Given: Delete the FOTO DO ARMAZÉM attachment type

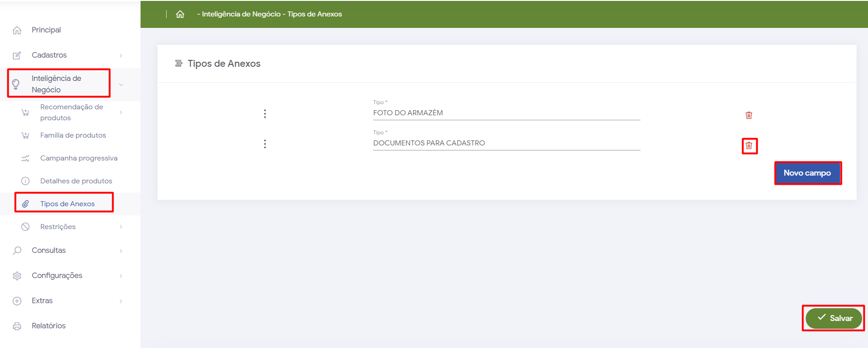Looking at the screenshot, I should tap(749, 115).
